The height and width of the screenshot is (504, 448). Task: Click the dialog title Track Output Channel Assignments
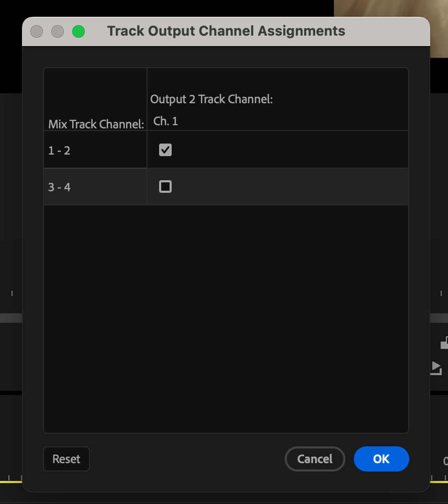pos(226,31)
